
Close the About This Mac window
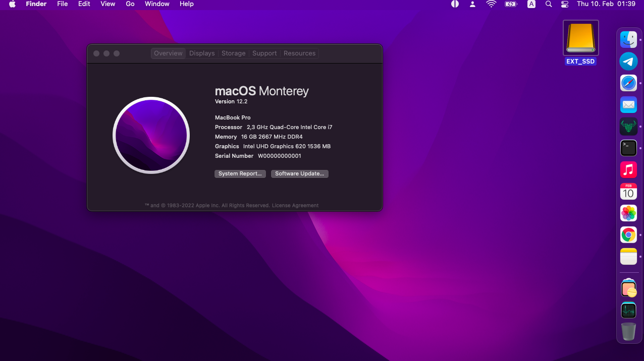(96, 53)
